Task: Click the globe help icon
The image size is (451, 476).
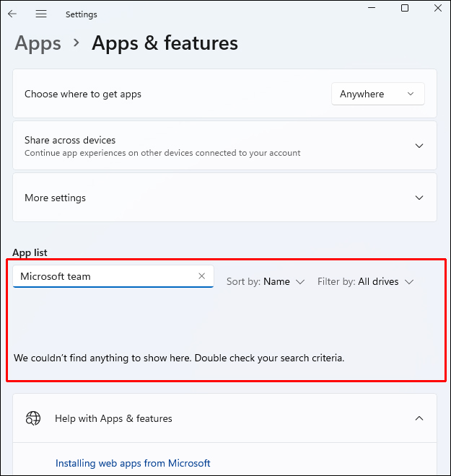Action: pyautogui.click(x=33, y=418)
